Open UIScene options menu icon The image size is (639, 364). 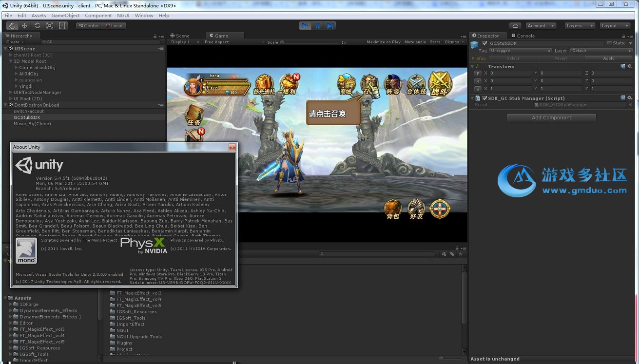[x=161, y=49]
